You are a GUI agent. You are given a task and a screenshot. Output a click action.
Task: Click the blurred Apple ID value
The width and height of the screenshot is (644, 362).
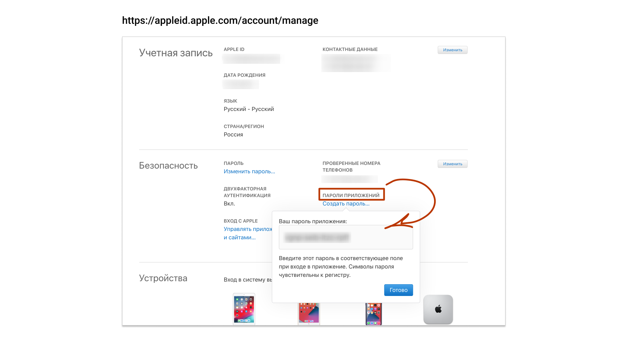click(251, 59)
